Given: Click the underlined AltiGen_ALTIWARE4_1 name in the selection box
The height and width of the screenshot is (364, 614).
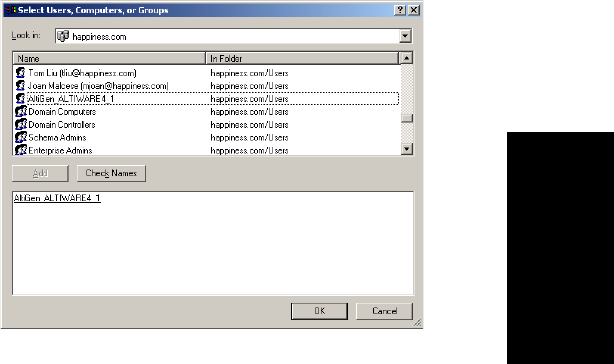Looking at the screenshot, I should tap(57, 198).
